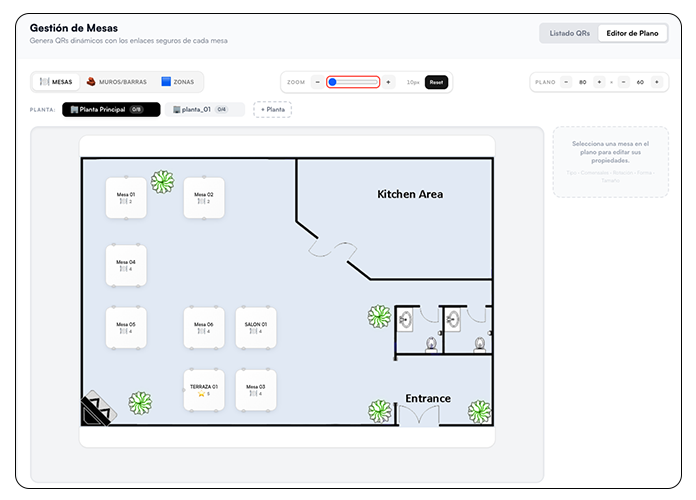Click the left restroom sink icon

[405, 319]
